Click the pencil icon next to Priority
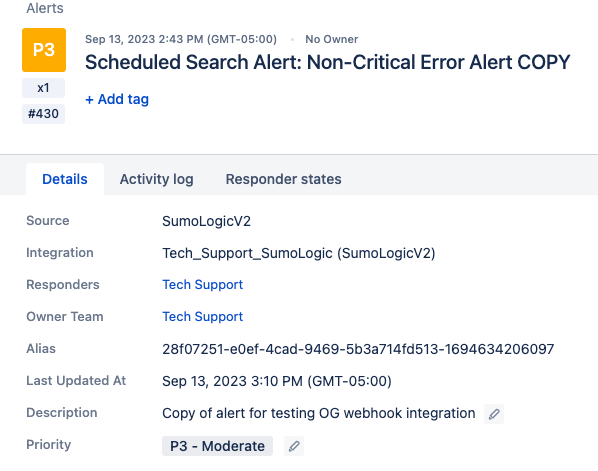Image resolution: width=598 pixels, height=471 pixels. (x=294, y=446)
